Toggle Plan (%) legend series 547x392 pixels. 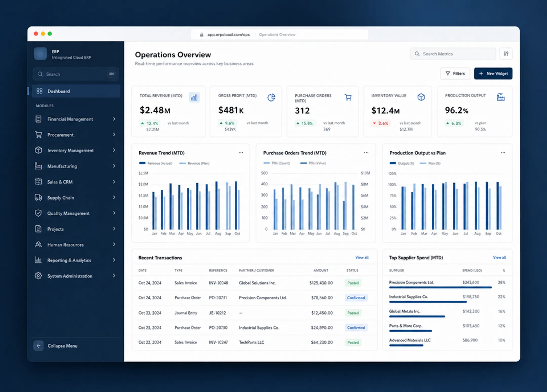pyautogui.click(x=430, y=163)
